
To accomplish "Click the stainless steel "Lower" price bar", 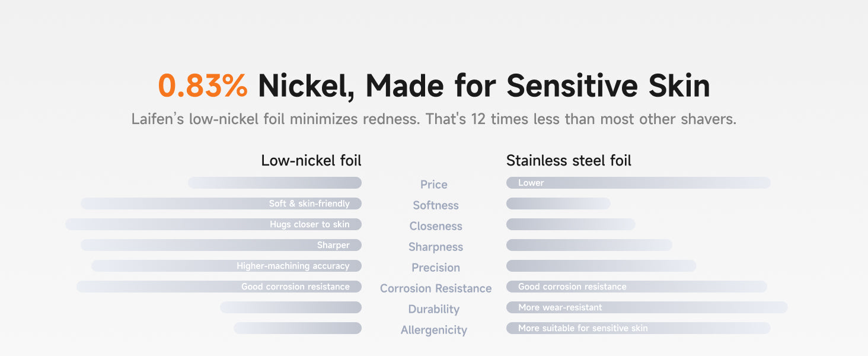I will pos(638,183).
